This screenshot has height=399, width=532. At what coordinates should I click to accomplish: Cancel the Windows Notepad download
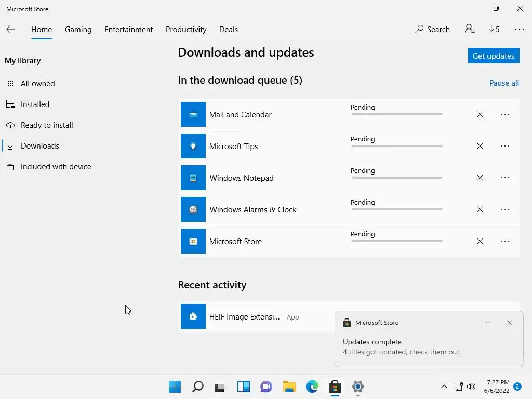[x=480, y=178]
